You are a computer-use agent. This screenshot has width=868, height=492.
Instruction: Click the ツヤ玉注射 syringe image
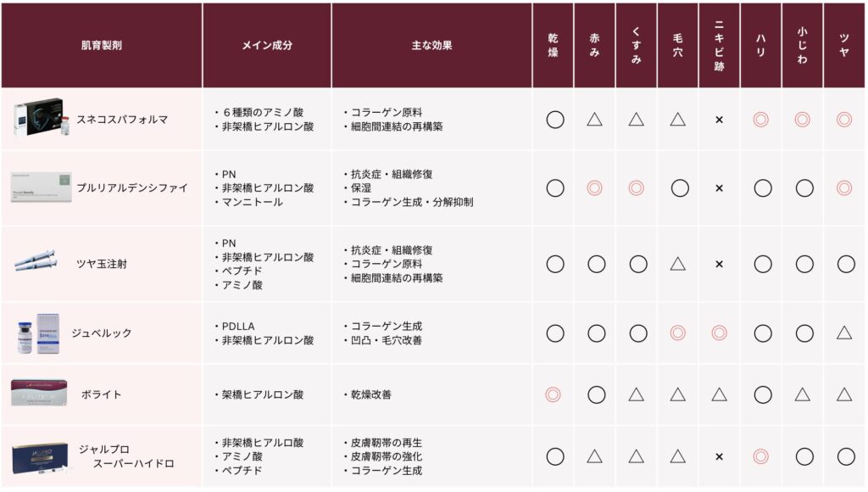tap(36, 260)
